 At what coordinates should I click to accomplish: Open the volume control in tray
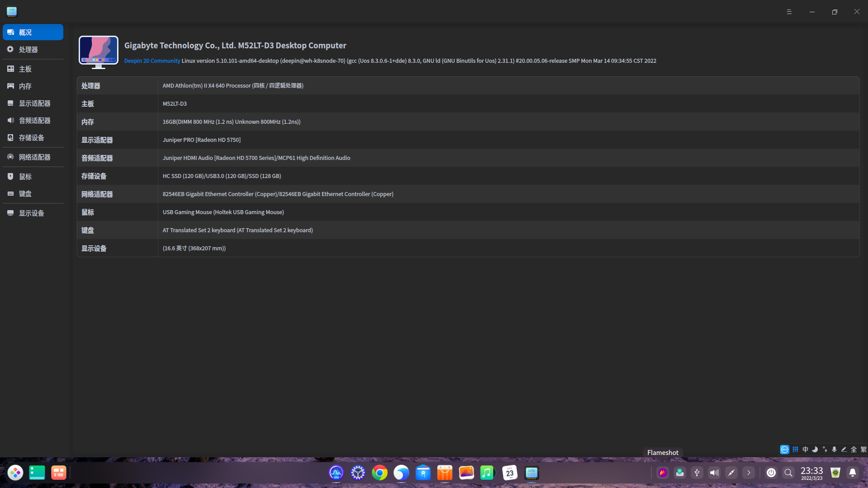[x=714, y=473]
